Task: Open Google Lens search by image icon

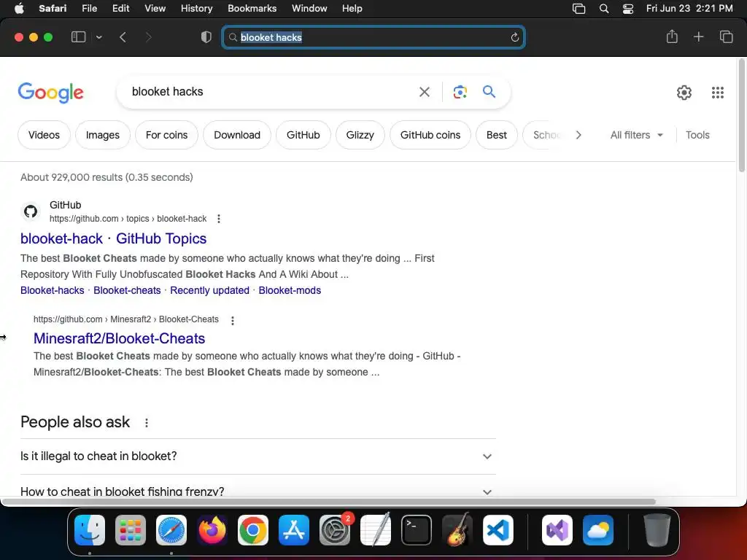Action: 460,92
